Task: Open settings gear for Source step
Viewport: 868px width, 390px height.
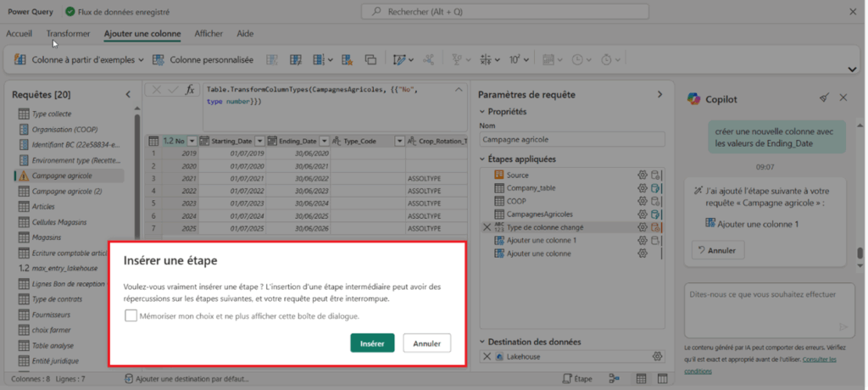Action: 643,175
